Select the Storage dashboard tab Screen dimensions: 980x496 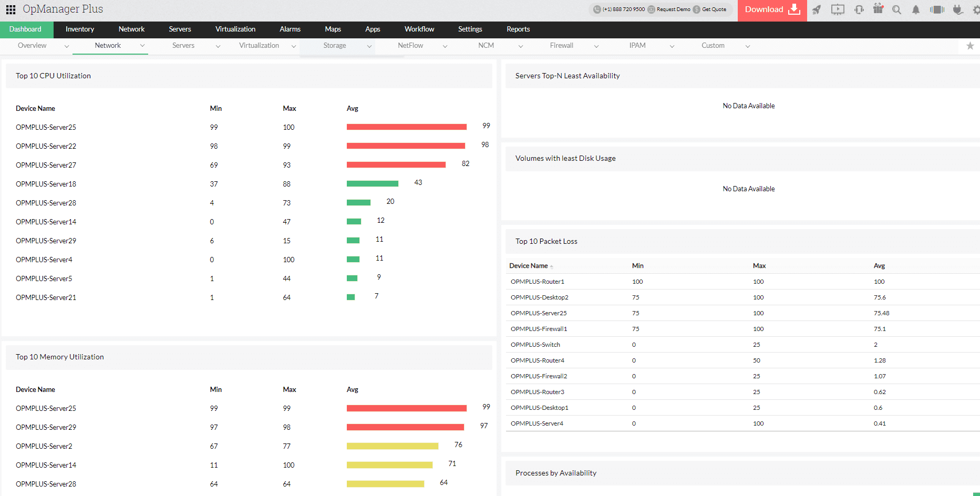tap(335, 46)
